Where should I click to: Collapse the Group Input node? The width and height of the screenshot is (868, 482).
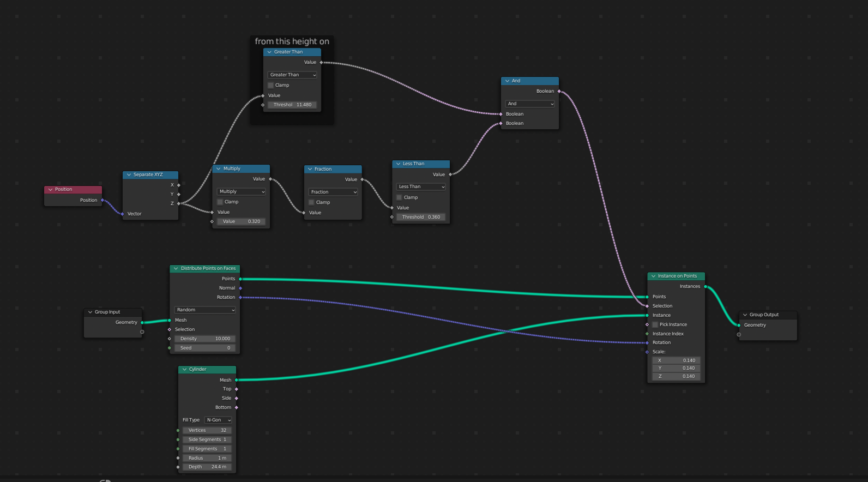pos(90,312)
